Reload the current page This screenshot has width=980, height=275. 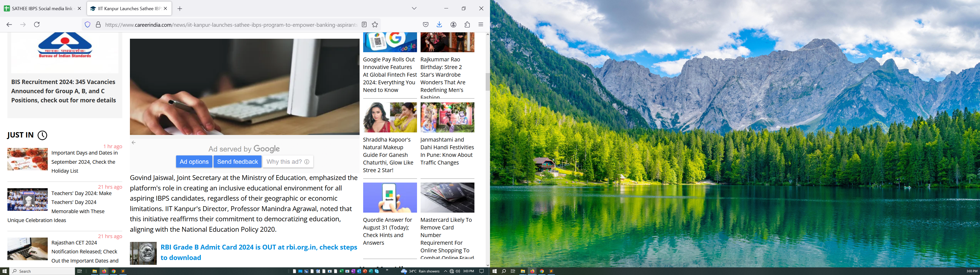[x=37, y=25]
